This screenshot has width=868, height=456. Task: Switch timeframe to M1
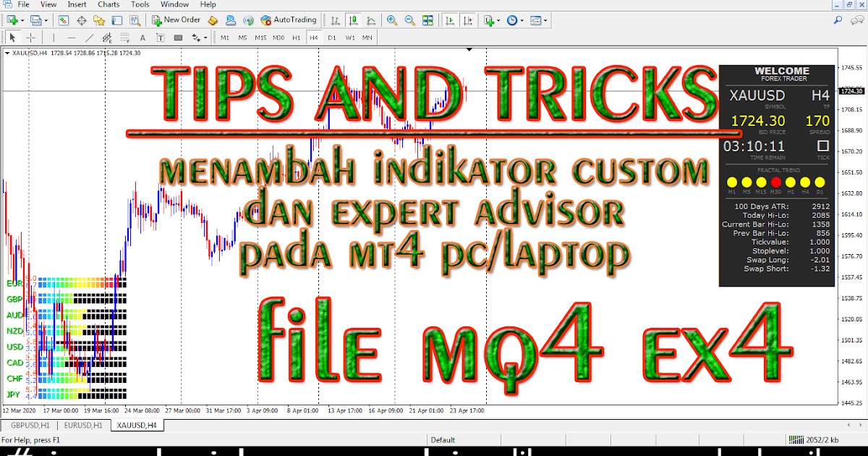coord(225,38)
